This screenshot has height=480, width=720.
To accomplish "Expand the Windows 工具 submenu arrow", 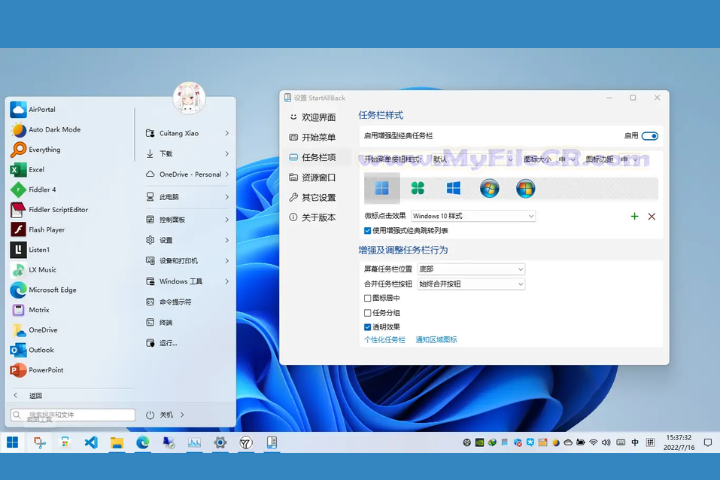I will 227,281.
